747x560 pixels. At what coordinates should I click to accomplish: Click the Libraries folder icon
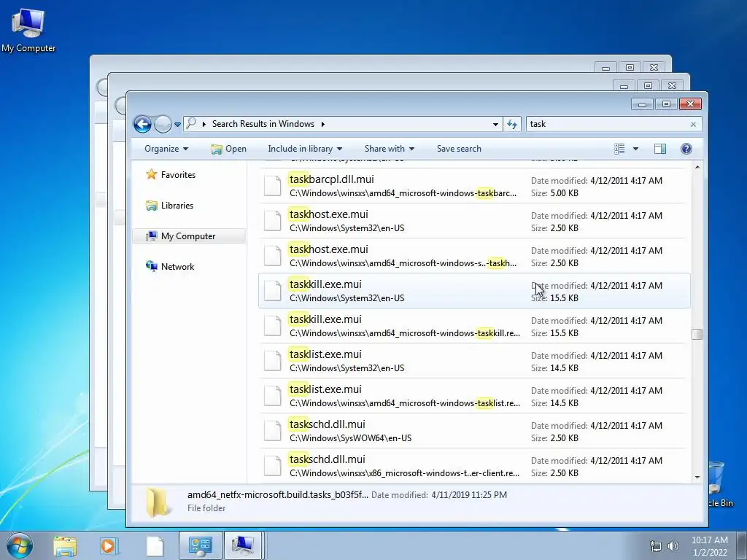pos(152,205)
